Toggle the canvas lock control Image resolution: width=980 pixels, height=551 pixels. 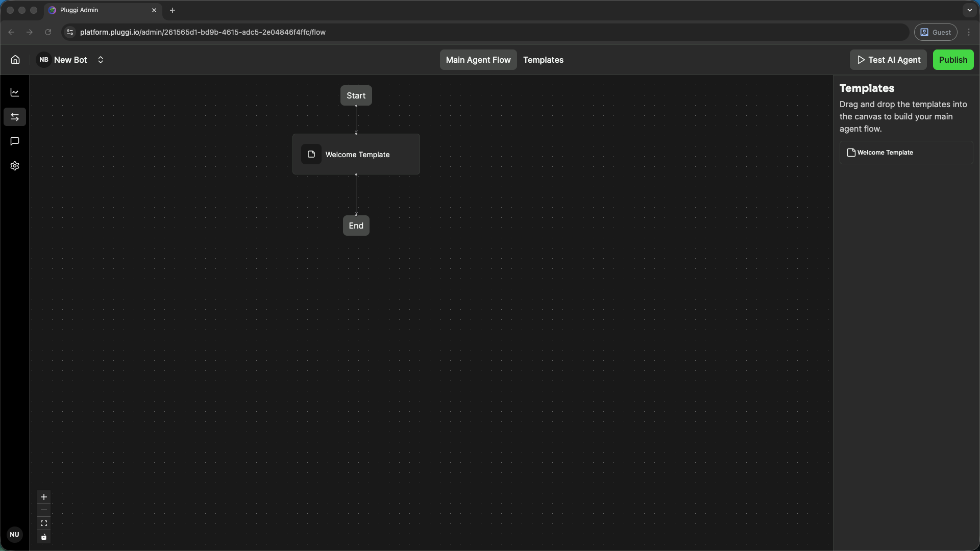[44, 537]
